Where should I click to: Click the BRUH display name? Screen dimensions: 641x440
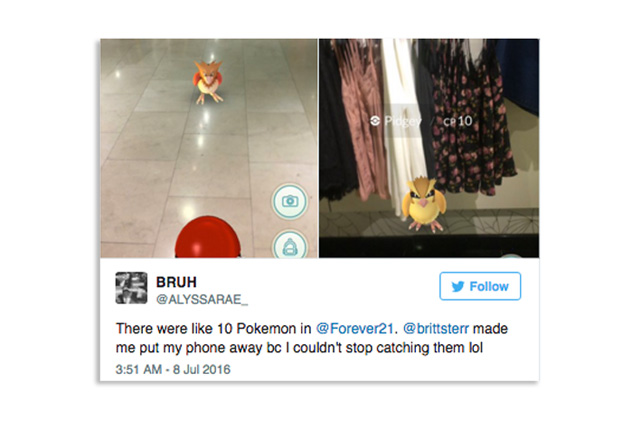[x=176, y=282]
